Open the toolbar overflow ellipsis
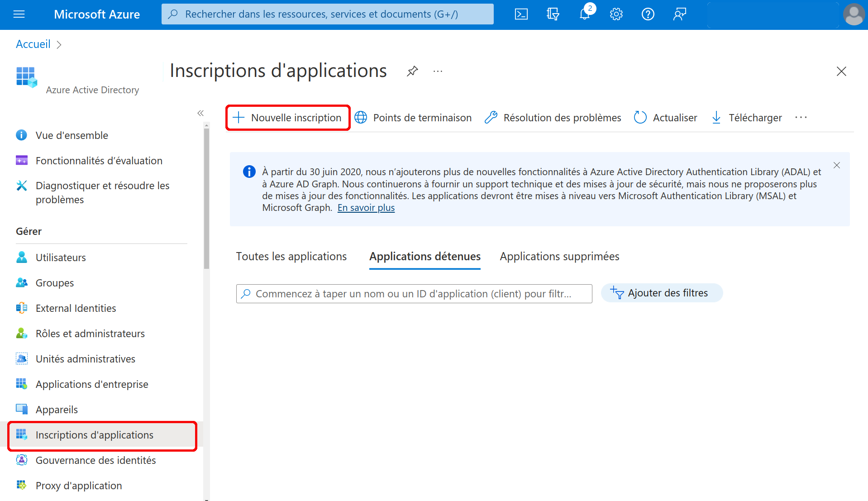The height and width of the screenshot is (501, 868). 801,118
